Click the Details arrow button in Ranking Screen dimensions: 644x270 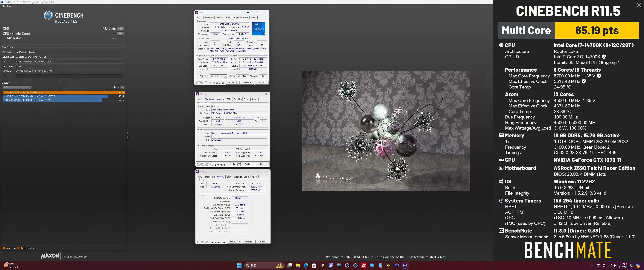pyautogui.click(x=123, y=87)
